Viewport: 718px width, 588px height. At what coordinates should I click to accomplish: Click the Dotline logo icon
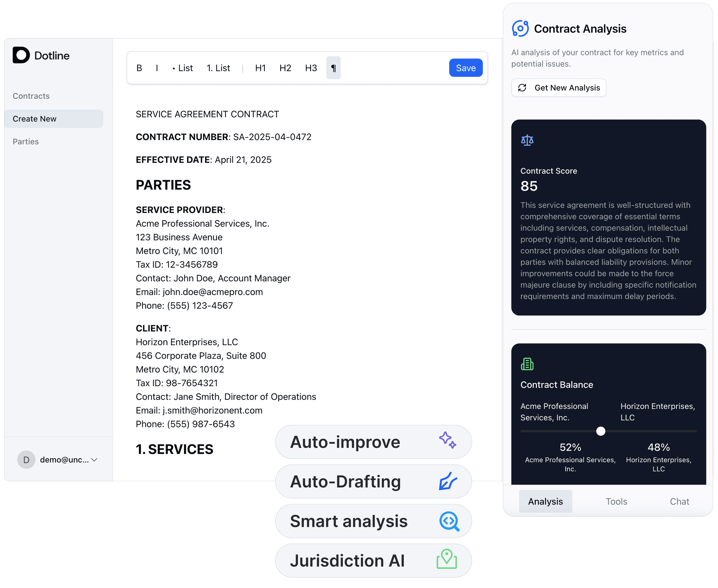pos(21,55)
